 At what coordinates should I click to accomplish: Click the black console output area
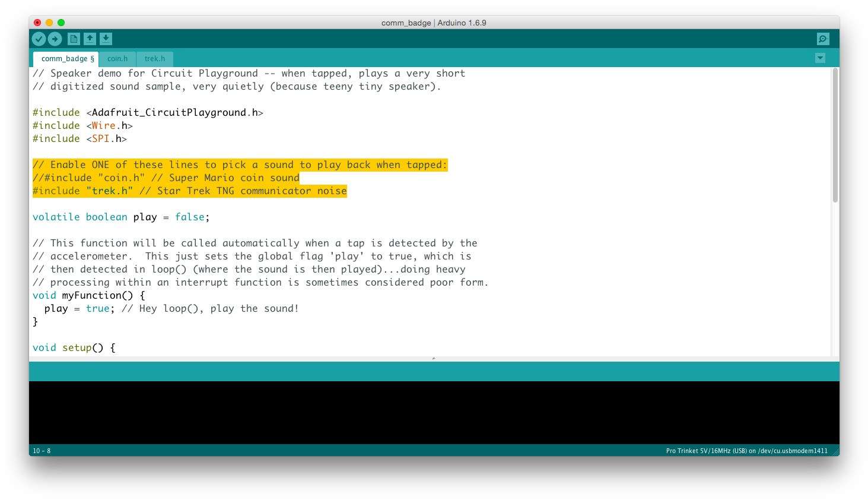tap(434, 412)
